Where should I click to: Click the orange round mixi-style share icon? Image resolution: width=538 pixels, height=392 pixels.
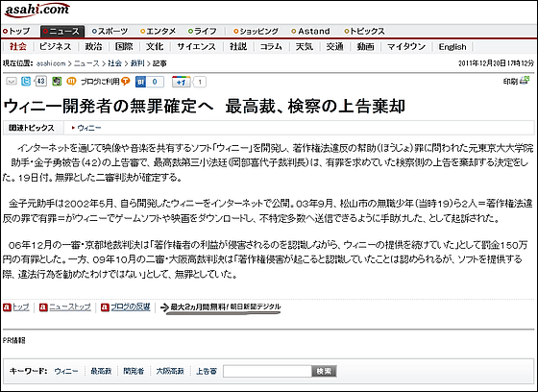pyautogui.click(x=71, y=82)
